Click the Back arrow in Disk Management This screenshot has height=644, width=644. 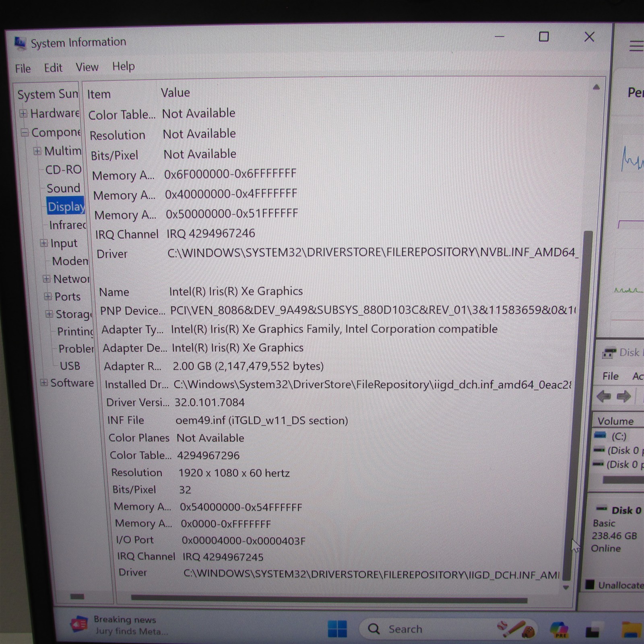coord(604,396)
